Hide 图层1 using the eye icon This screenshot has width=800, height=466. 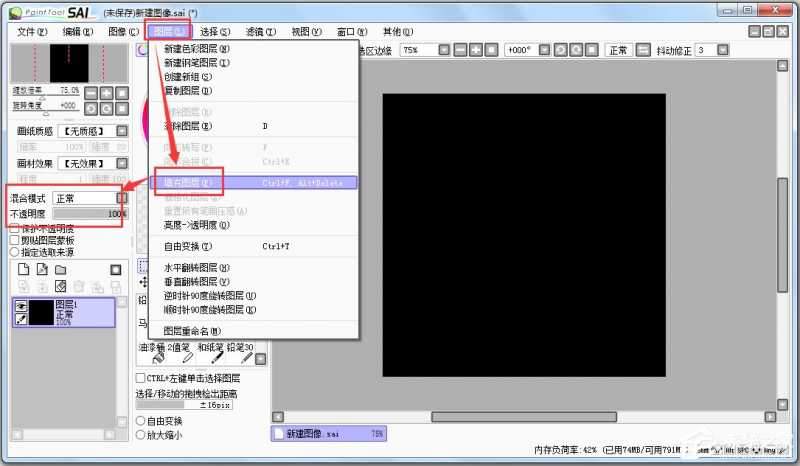(21, 306)
